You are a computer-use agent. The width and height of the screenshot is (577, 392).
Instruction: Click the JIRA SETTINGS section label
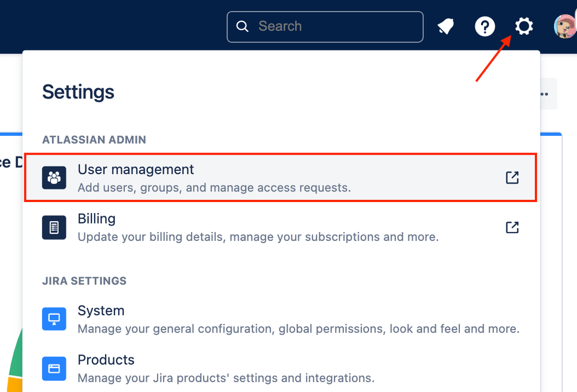click(x=84, y=281)
